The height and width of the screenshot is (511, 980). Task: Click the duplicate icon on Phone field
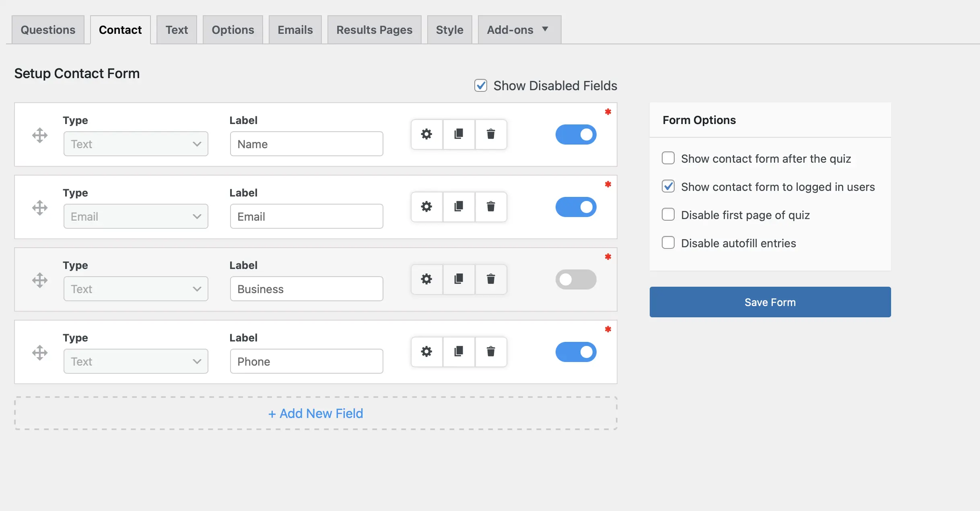click(x=458, y=352)
